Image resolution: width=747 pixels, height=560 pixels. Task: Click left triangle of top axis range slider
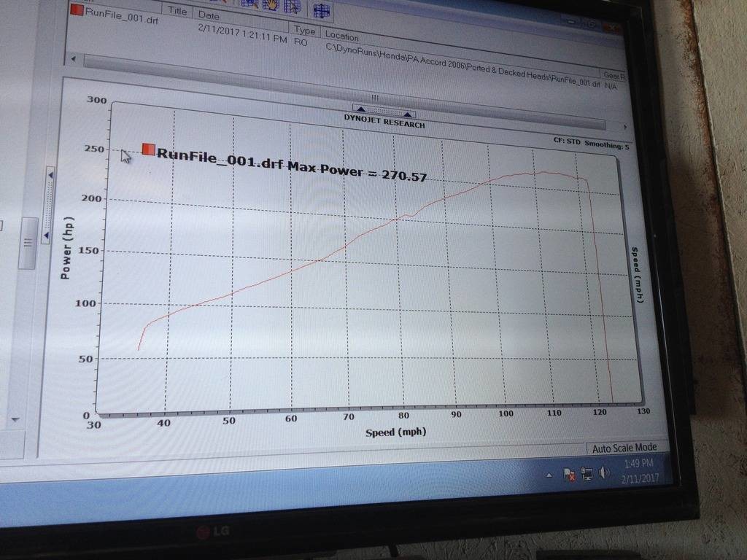(x=361, y=109)
